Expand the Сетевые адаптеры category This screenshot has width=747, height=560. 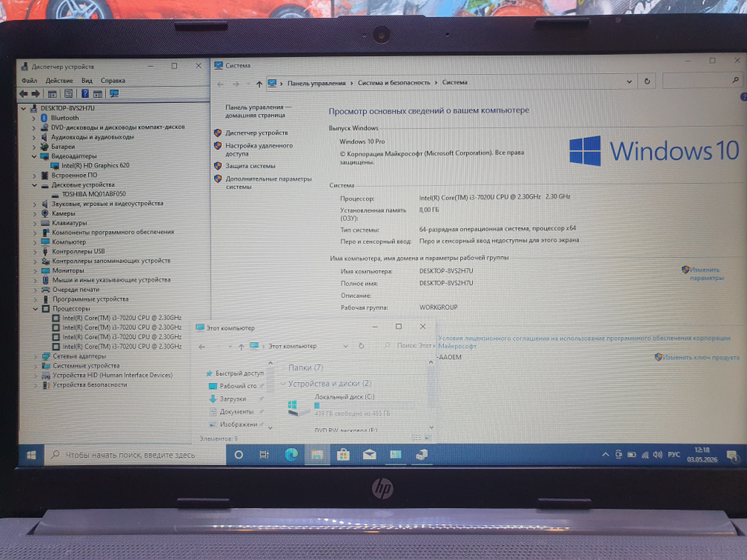[x=36, y=356]
